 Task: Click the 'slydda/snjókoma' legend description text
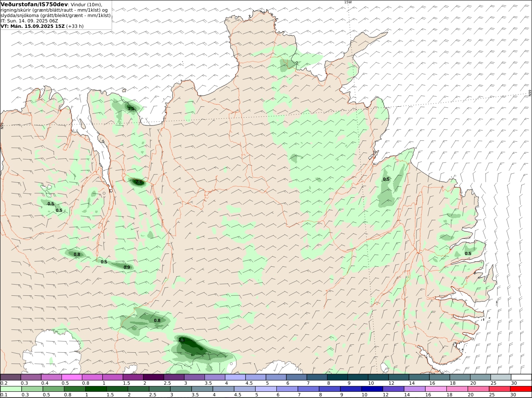click(x=20, y=15)
